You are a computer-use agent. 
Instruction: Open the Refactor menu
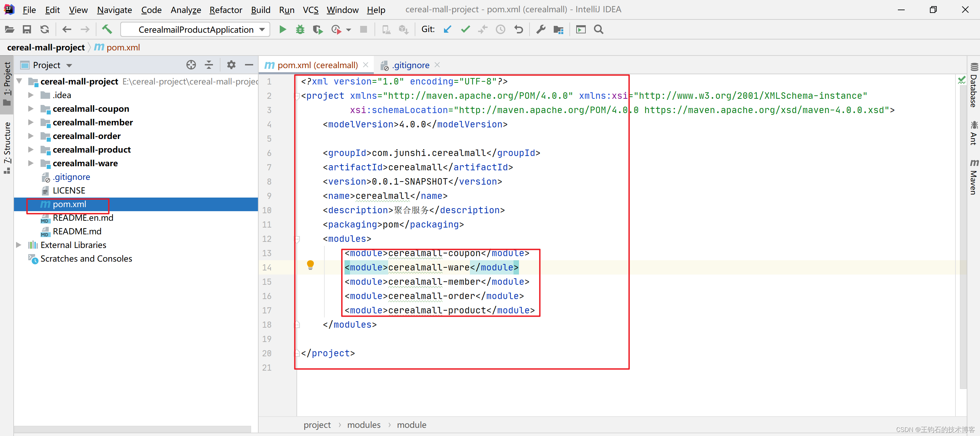[x=225, y=10]
